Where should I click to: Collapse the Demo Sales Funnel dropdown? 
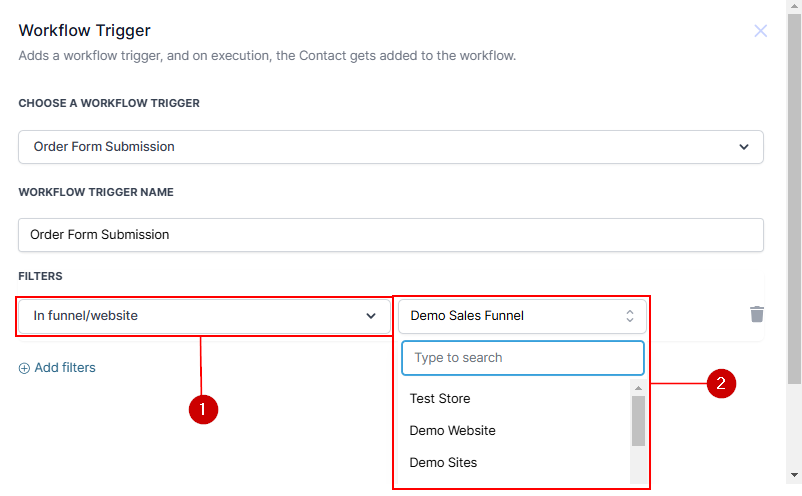point(521,316)
